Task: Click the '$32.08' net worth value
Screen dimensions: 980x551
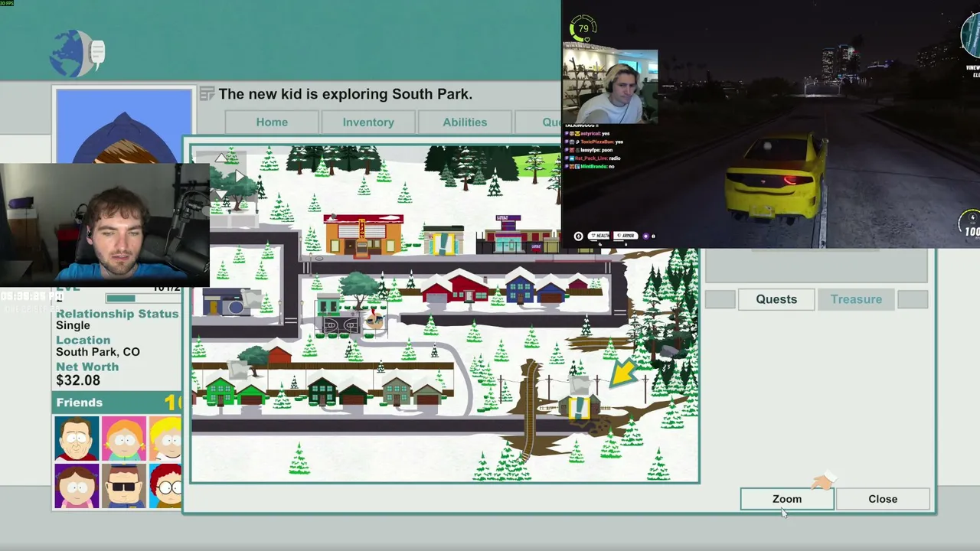Action: tap(78, 380)
